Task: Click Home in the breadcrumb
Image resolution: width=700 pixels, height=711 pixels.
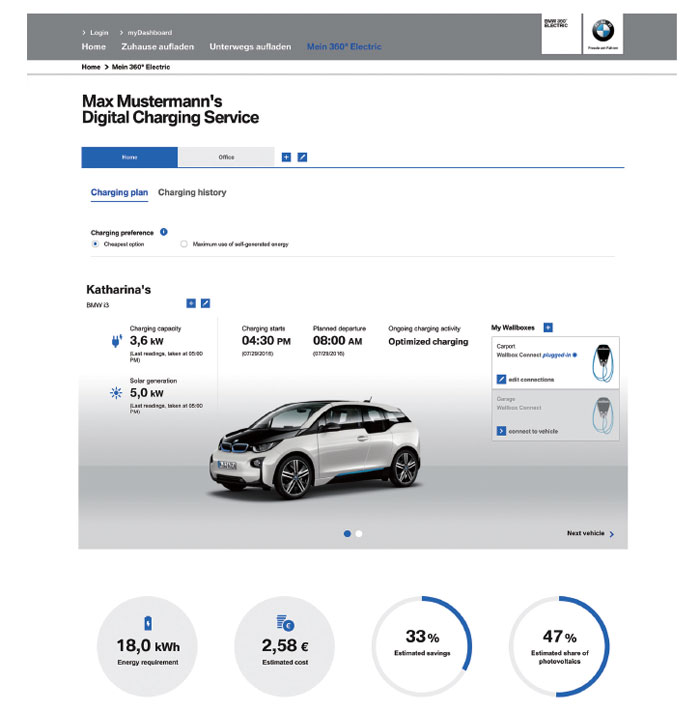Action: point(91,67)
